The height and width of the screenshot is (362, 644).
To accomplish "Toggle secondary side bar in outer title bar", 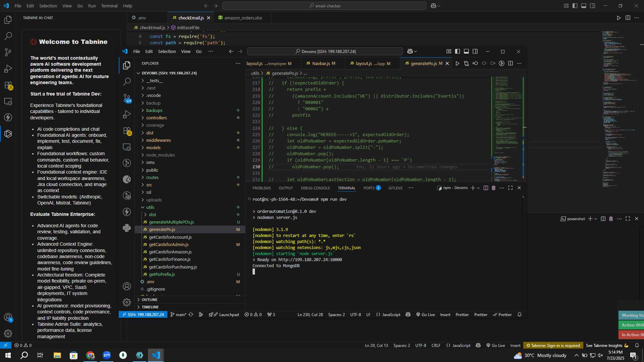I will point(593,6).
